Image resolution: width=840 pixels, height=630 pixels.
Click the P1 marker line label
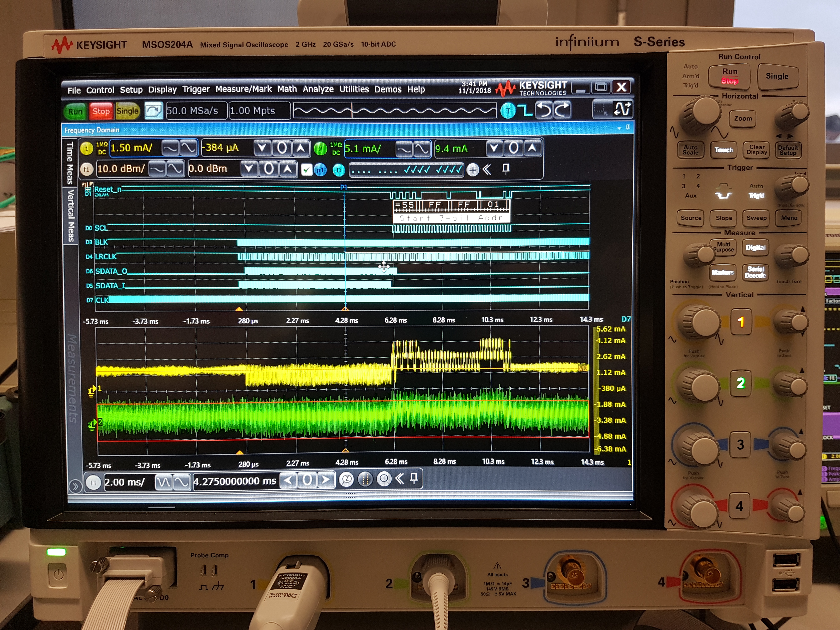click(344, 187)
